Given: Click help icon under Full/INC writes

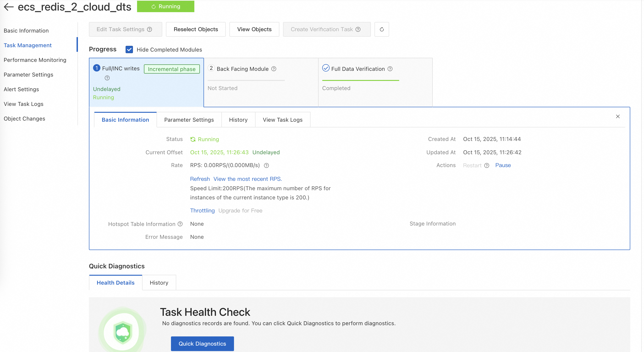Looking at the screenshot, I should tap(107, 78).
